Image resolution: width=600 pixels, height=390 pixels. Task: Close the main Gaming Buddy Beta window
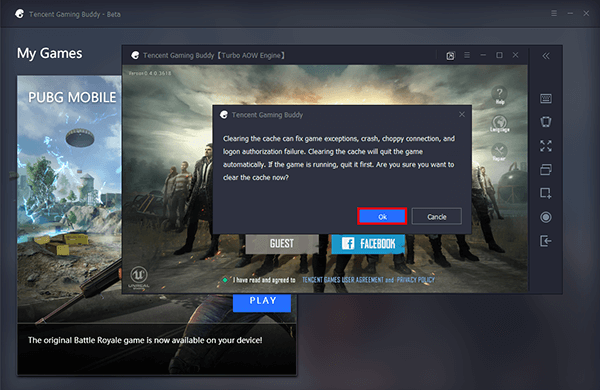point(586,13)
